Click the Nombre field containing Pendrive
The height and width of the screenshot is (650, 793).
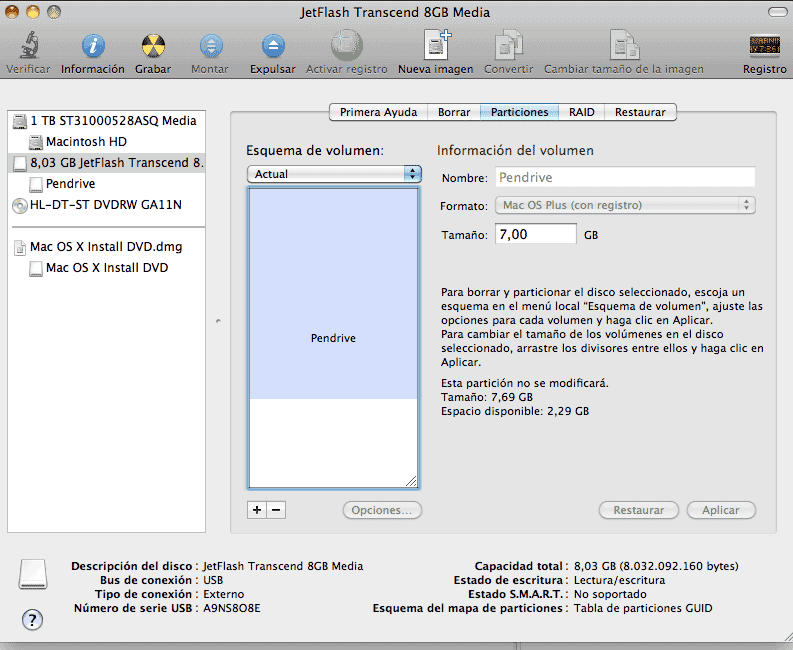(x=625, y=178)
